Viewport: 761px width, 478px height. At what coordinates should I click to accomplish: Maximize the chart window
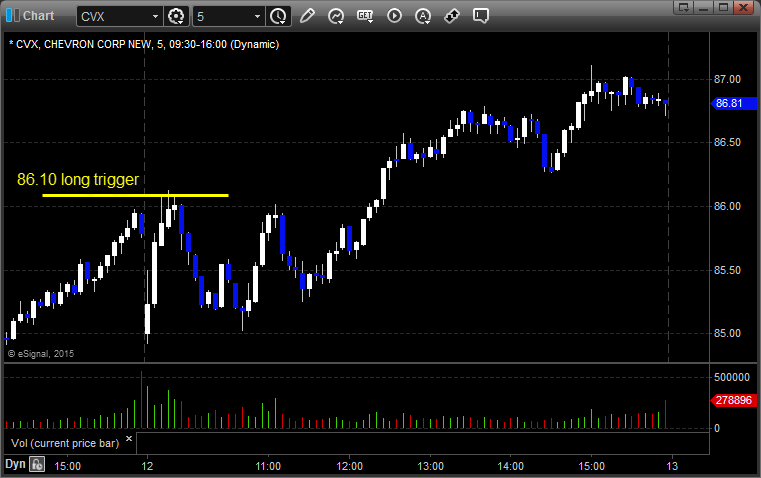click(723, 7)
